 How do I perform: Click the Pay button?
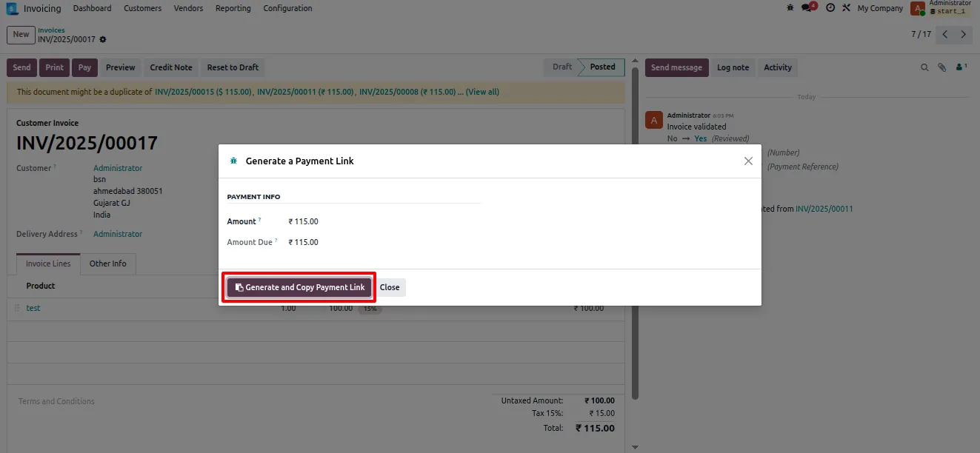pyautogui.click(x=85, y=67)
